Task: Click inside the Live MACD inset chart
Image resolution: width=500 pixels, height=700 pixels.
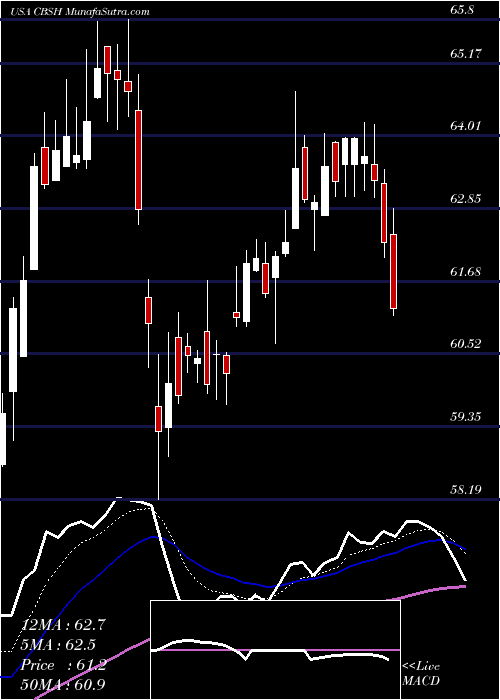Action: point(275,650)
